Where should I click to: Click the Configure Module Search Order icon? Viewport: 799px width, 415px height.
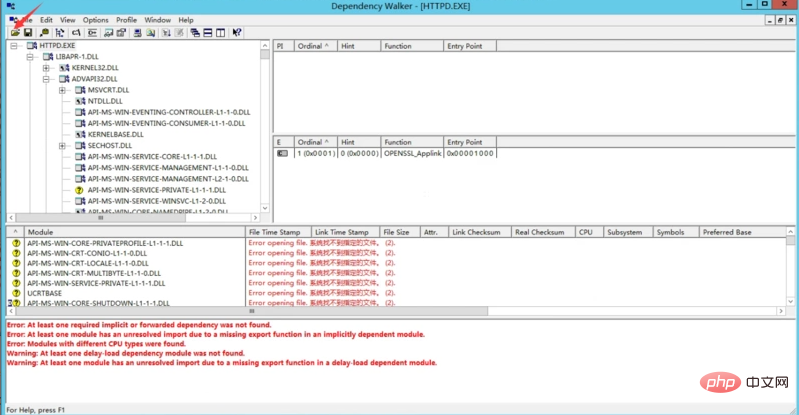point(150,33)
